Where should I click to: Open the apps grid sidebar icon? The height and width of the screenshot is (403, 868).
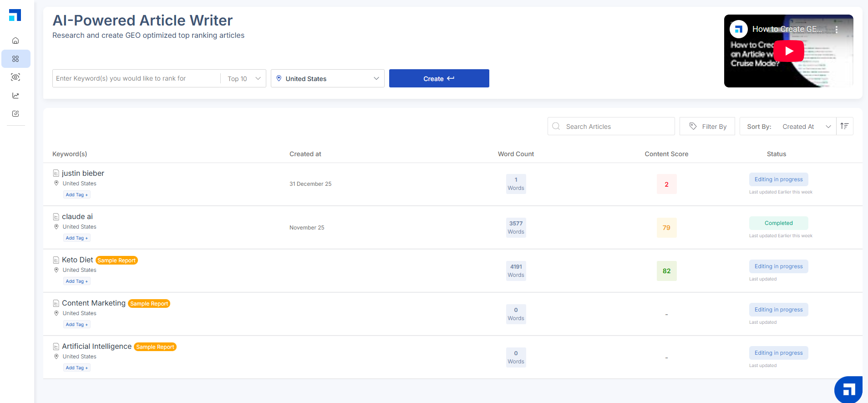15,59
